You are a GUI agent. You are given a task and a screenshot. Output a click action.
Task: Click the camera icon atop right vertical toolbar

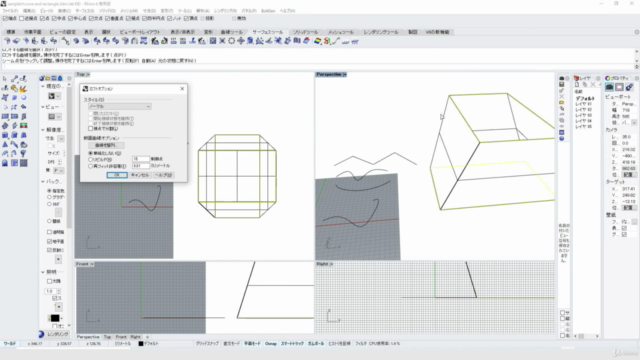(562, 78)
